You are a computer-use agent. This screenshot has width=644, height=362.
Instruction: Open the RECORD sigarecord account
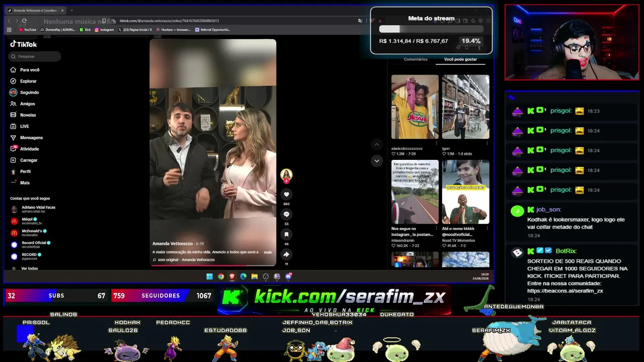(26, 256)
